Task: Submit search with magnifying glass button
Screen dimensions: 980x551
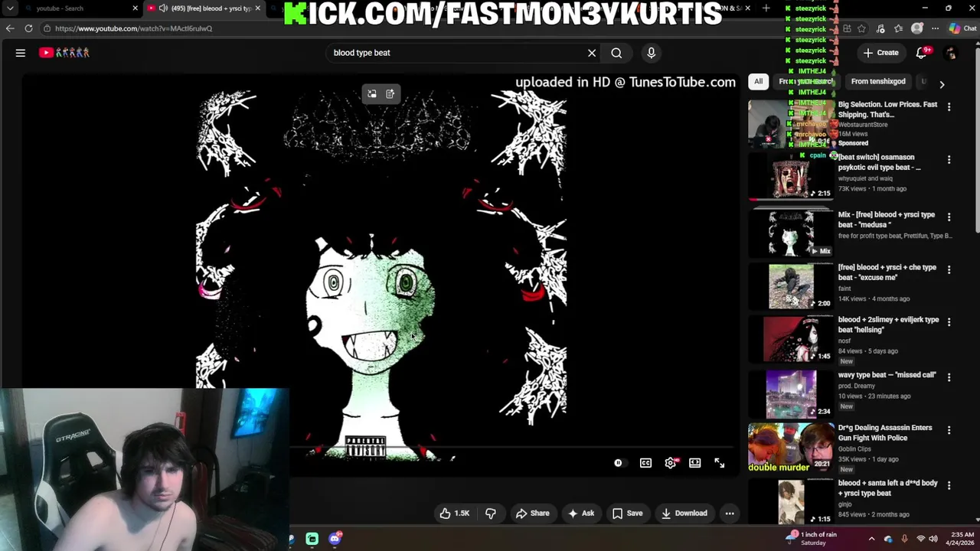Action: point(616,53)
